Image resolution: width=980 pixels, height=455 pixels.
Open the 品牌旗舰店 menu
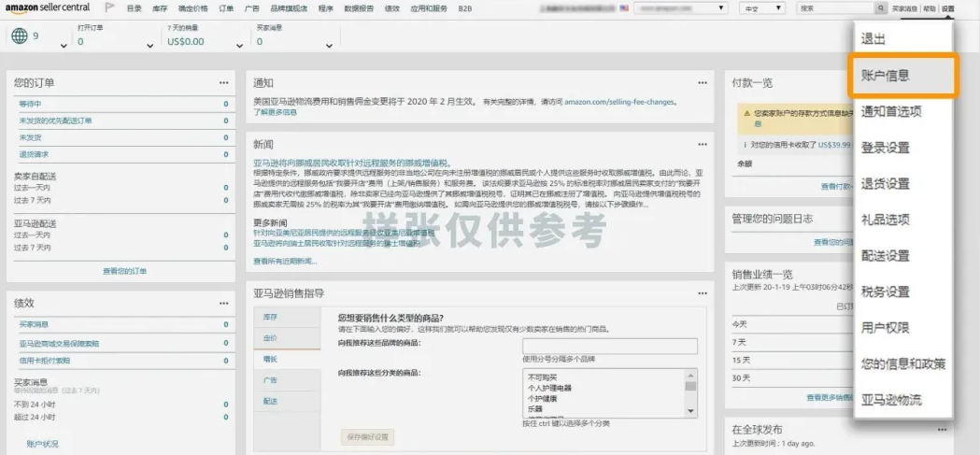click(x=289, y=8)
